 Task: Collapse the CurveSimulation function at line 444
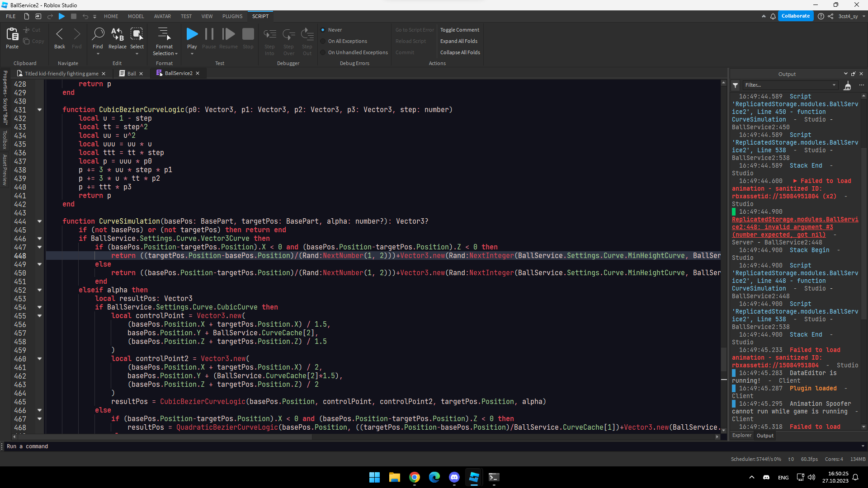pyautogui.click(x=39, y=221)
